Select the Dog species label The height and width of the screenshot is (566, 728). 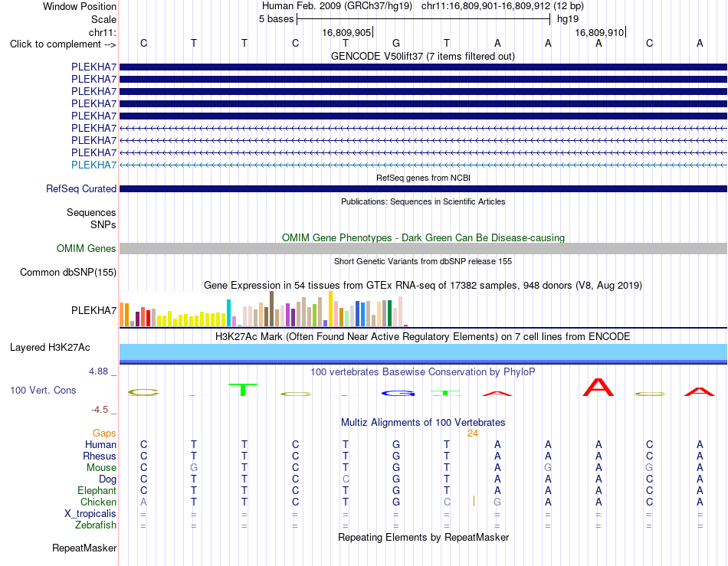tap(107, 479)
